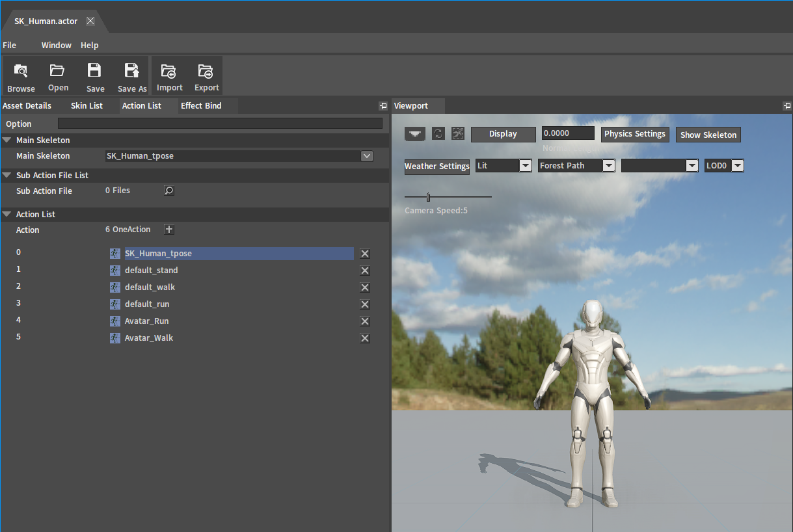
Task: Click the Export toolbar icon
Action: click(x=206, y=76)
